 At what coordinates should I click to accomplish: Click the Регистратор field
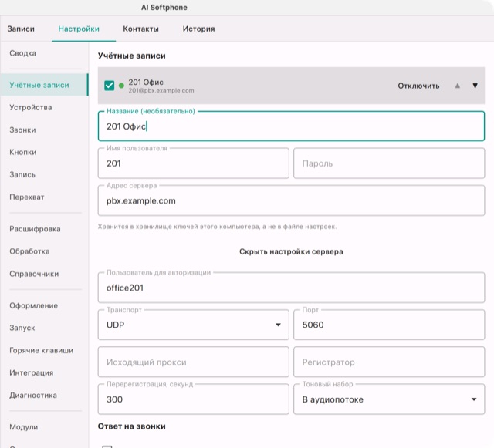[389, 362]
